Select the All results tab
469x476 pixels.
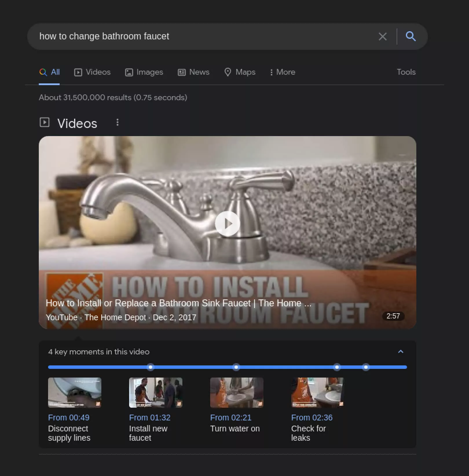50,72
